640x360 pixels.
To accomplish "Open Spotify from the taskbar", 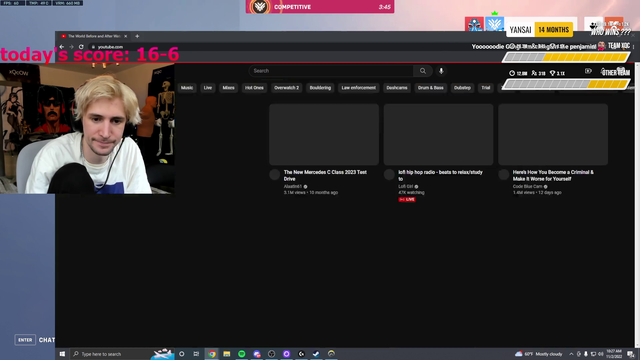I will (x=242, y=354).
